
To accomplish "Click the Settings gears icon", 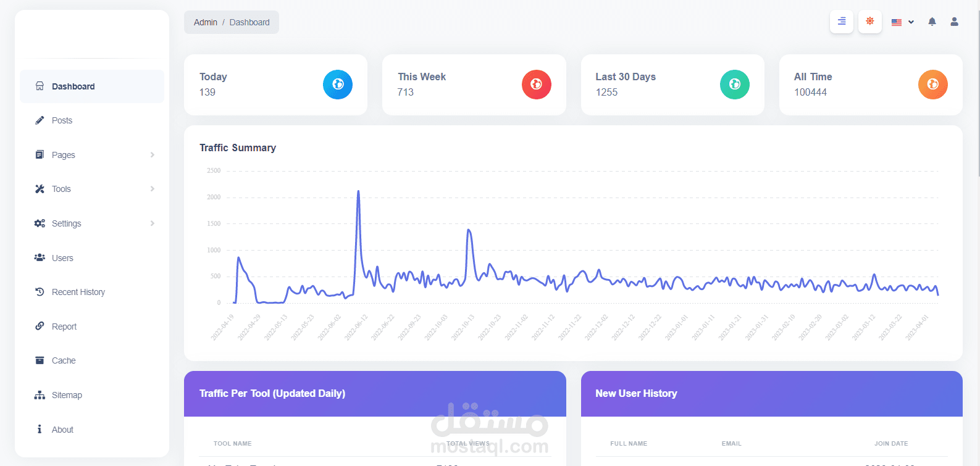I will [x=40, y=223].
